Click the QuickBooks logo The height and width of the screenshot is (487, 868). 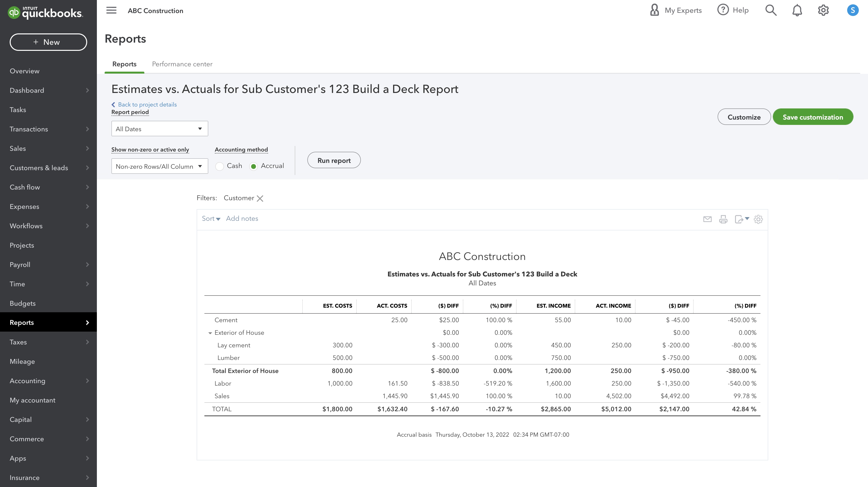coord(45,12)
